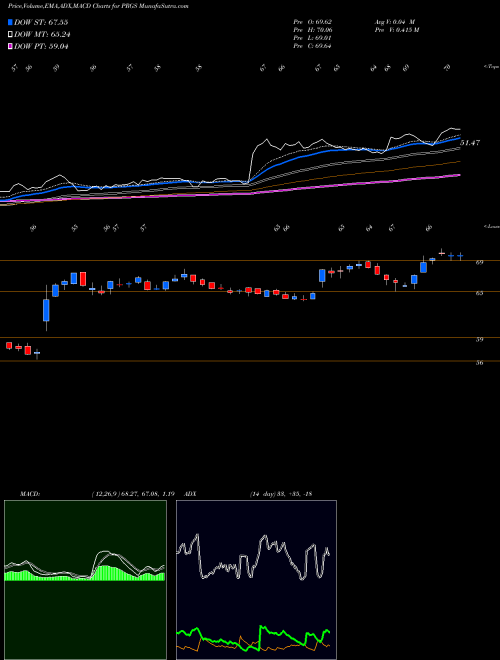Click the 69 price level axis label

479,262
